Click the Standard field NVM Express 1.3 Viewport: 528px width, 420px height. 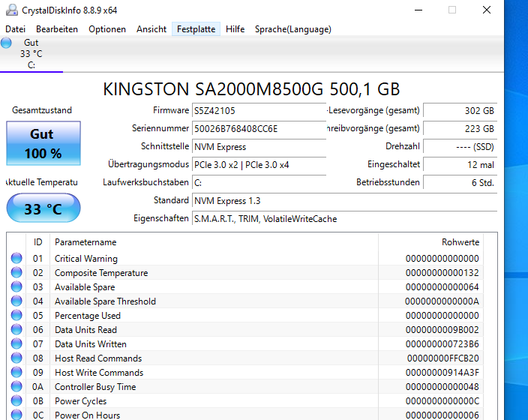tap(344, 201)
